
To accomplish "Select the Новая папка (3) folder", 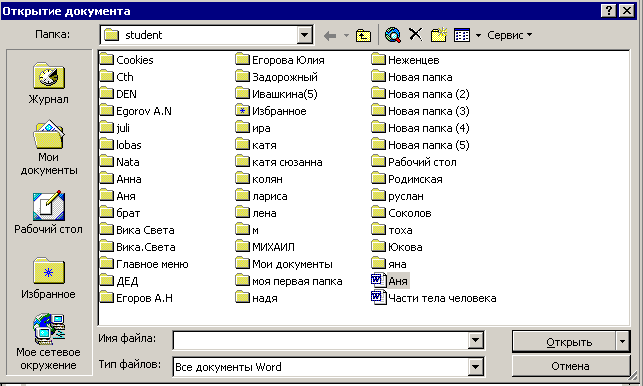I will click(420, 111).
